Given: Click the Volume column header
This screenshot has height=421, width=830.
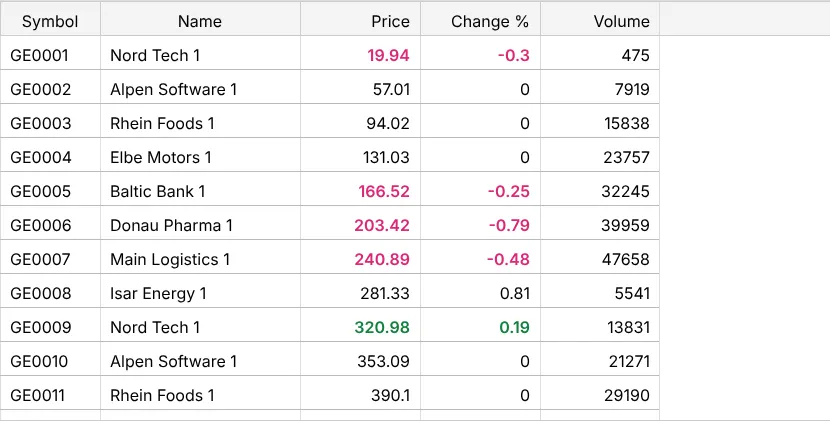Looking at the screenshot, I should [x=600, y=21].
